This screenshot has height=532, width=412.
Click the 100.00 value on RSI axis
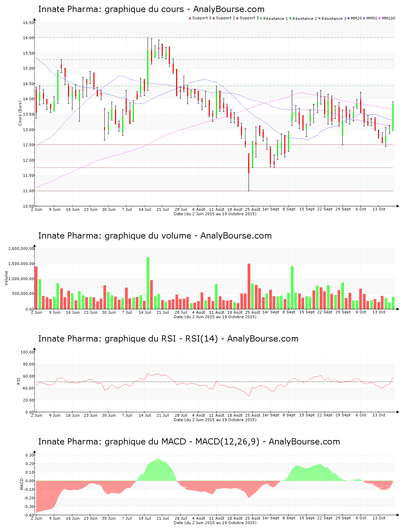[27, 352]
